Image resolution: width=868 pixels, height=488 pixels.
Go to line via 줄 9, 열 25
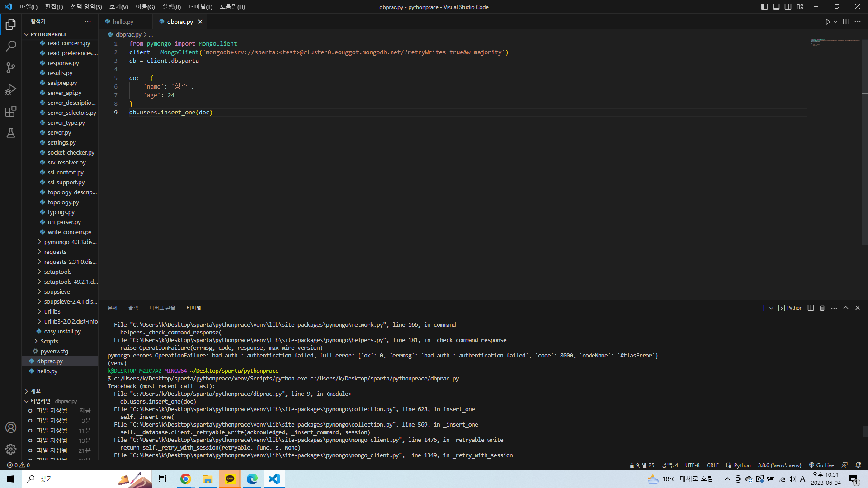[x=642, y=465]
